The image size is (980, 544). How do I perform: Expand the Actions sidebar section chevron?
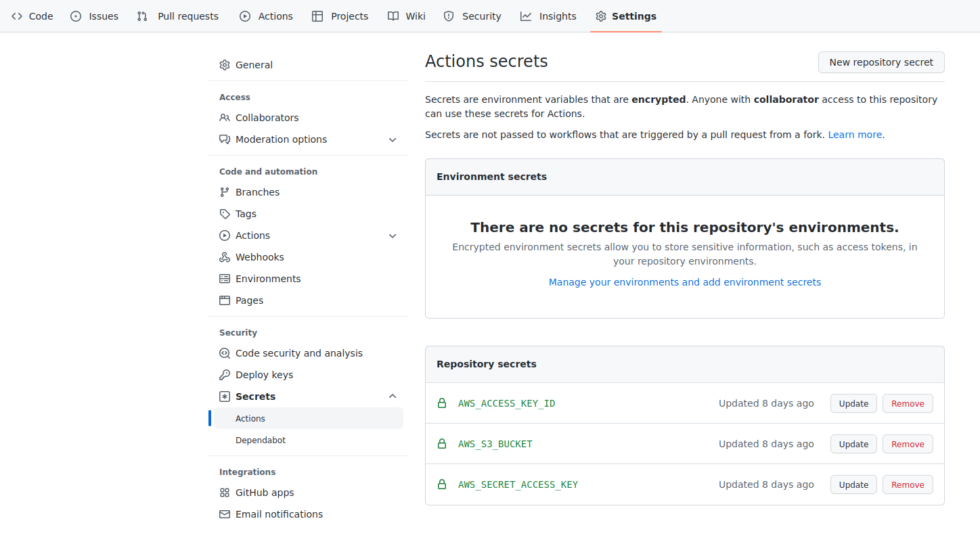pos(393,235)
